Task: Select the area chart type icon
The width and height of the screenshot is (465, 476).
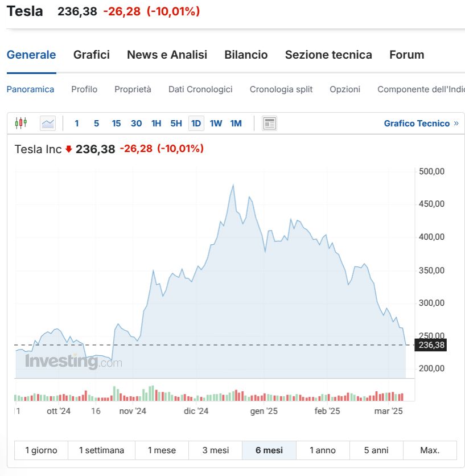Action: 48,123
